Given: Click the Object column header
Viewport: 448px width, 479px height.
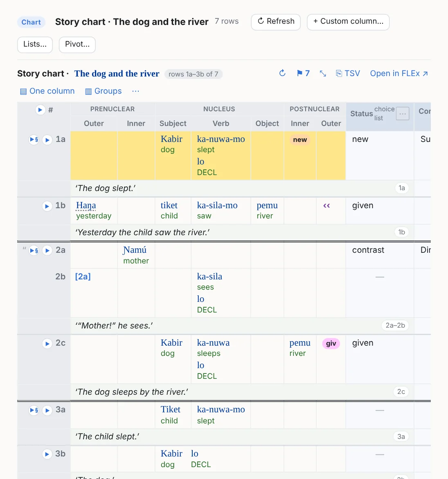Looking at the screenshot, I should (267, 124).
